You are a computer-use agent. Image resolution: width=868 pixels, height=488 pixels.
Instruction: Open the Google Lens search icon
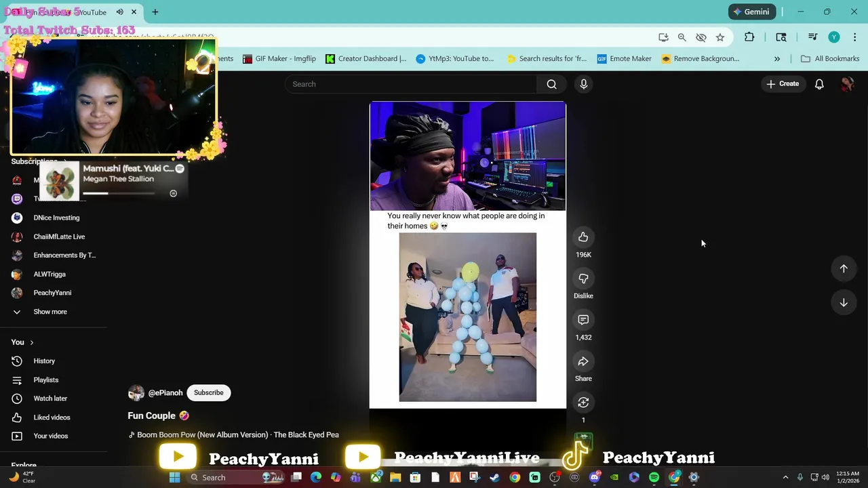pos(781,37)
